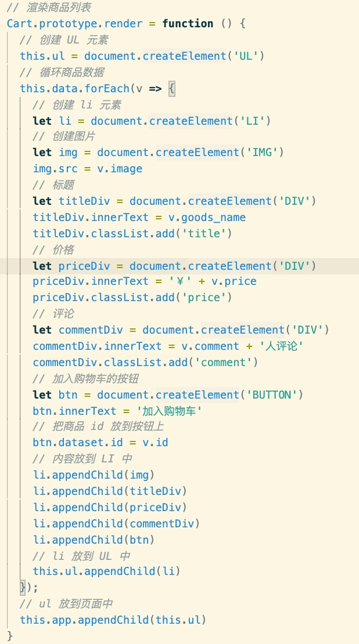Click the comment '// 加入购物车的按钮'
359x644 pixels.
(x=85, y=379)
